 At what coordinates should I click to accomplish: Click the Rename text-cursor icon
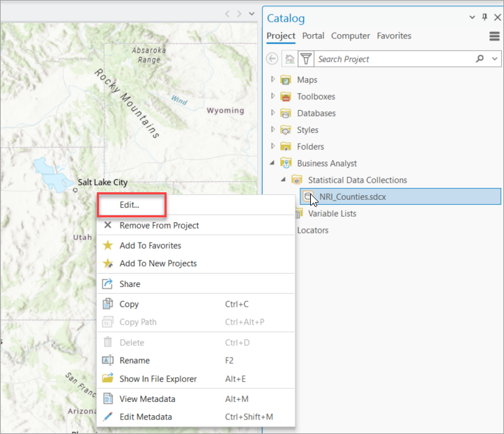coord(107,360)
